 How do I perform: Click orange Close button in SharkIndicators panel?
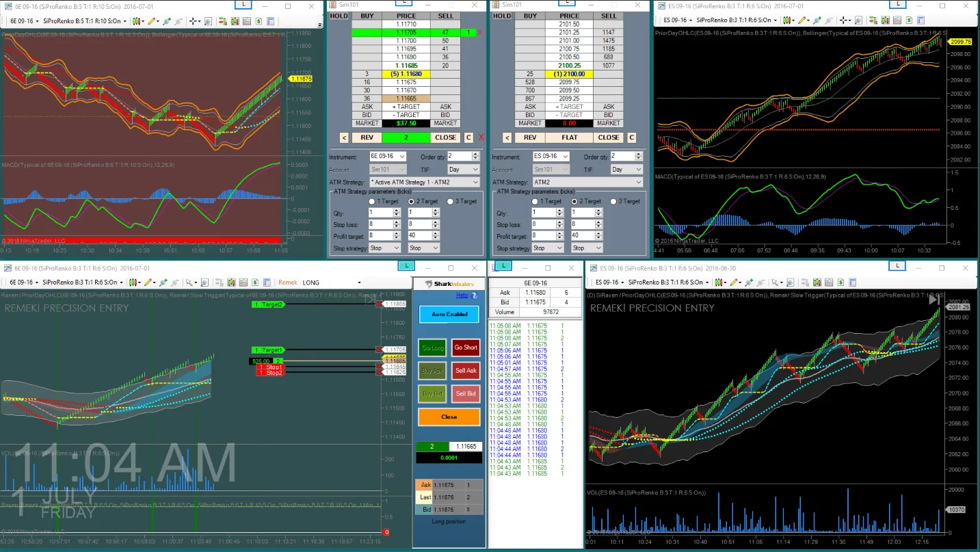point(449,417)
